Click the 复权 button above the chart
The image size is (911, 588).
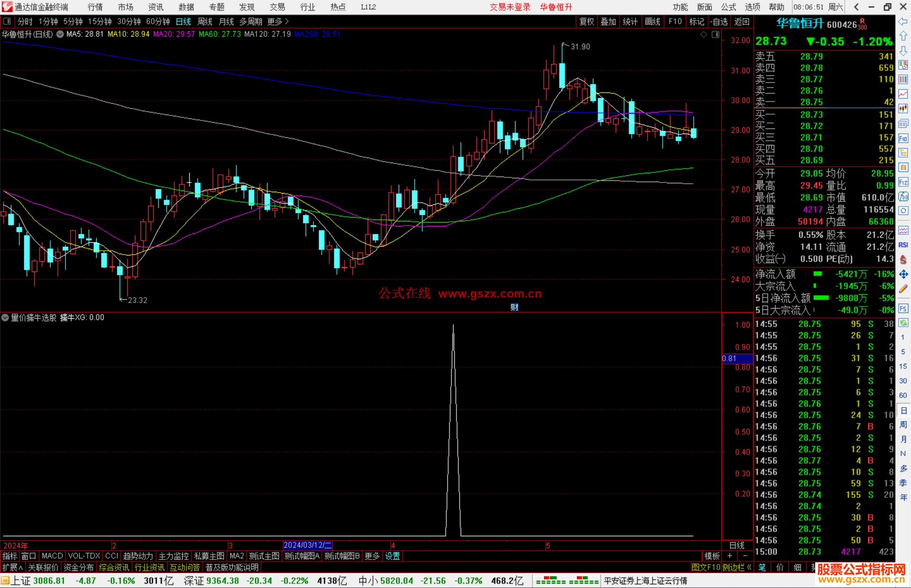coord(586,21)
